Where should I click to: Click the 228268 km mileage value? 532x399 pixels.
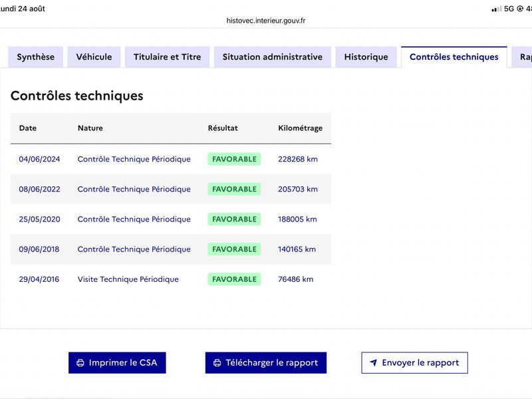[298, 159]
